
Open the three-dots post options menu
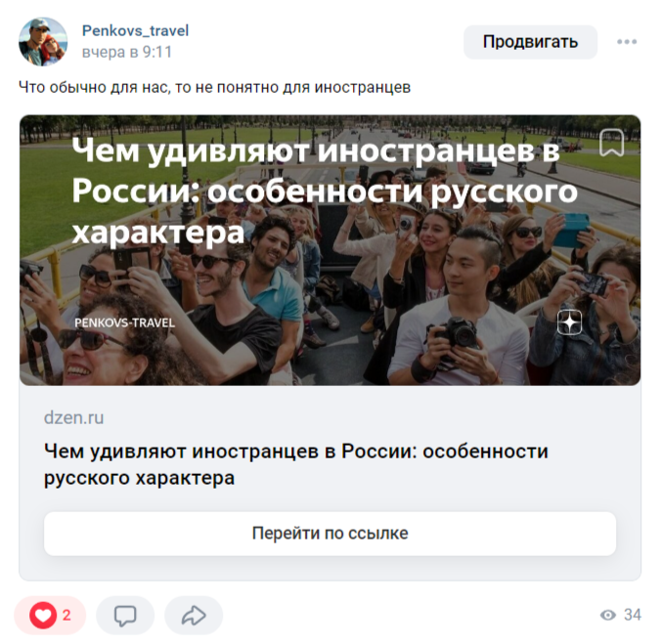coord(627,42)
